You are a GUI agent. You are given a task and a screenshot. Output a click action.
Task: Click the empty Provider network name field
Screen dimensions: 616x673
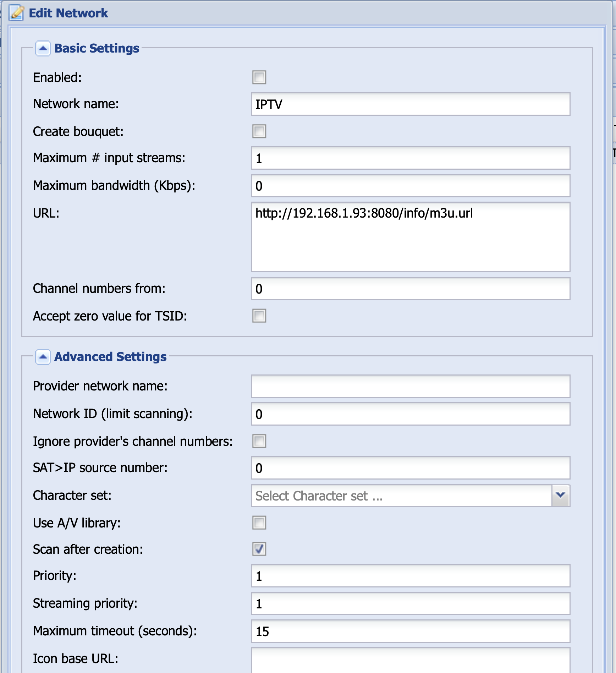(410, 386)
